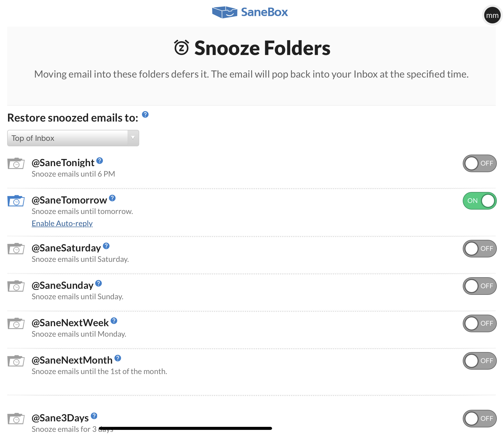Switch on the @SaneNextWeek toggle
The height and width of the screenshot is (434, 504).
coord(480,323)
